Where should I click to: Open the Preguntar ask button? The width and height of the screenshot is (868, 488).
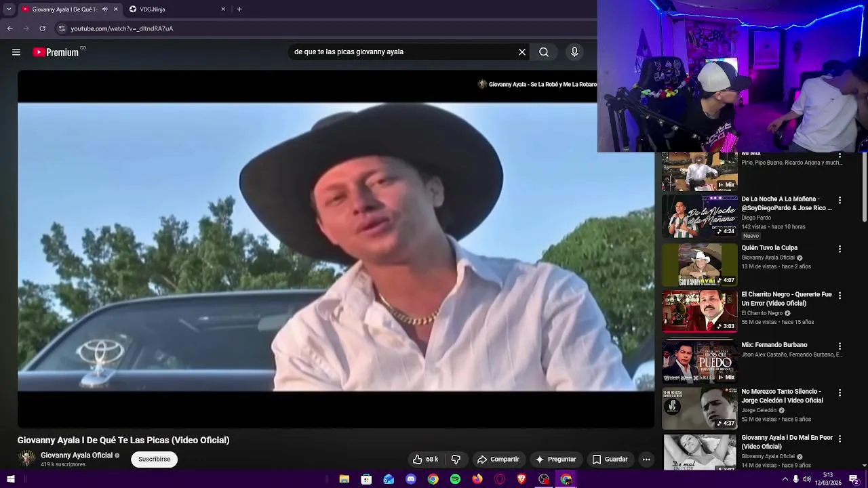(x=555, y=460)
